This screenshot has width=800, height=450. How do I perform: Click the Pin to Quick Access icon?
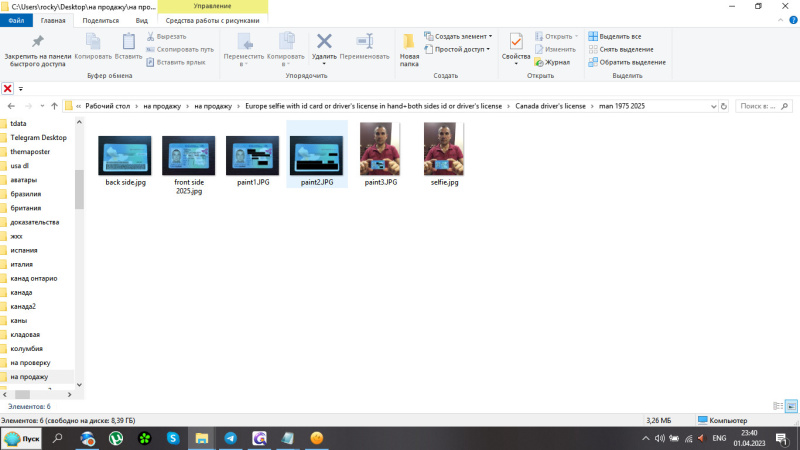point(37,41)
